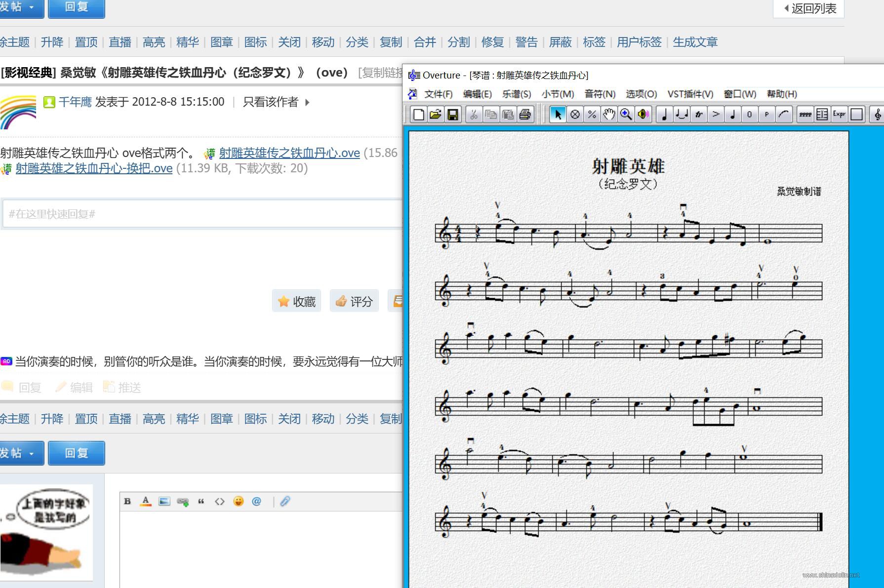The height and width of the screenshot is (588, 884).
Task: Click the @ mention icon in editor
Action: pyautogui.click(x=256, y=501)
